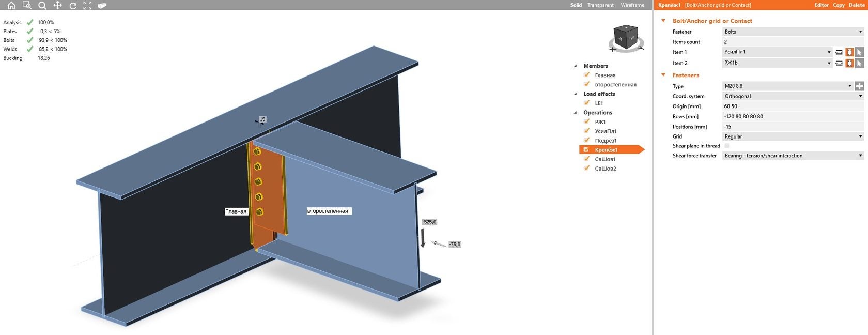Screen dimensions: 868x335
Task: Click the 3D view orientation cube
Action: (x=626, y=38)
